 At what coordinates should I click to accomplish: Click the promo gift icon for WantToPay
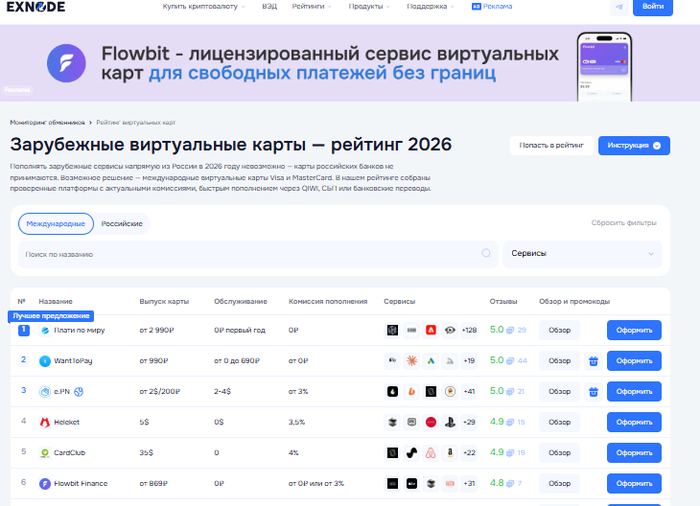[x=592, y=361]
